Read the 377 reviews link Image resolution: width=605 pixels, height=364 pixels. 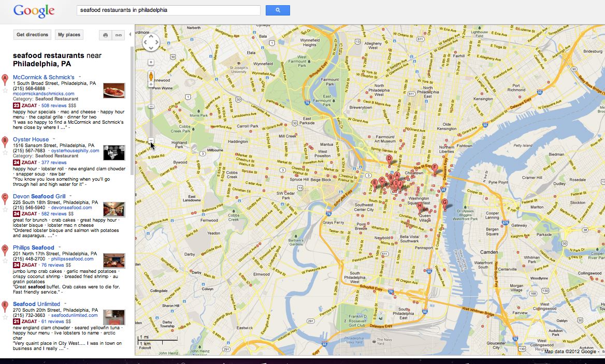(54, 163)
